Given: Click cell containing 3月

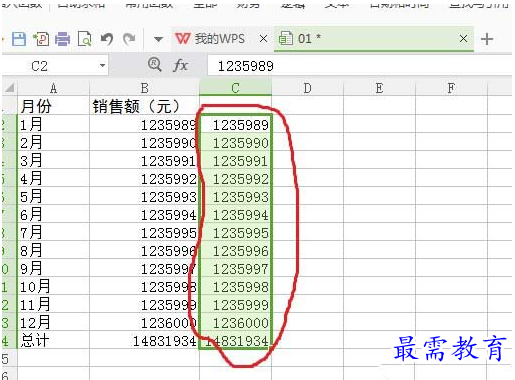Looking at the screenshot, I should click(53, 161).
